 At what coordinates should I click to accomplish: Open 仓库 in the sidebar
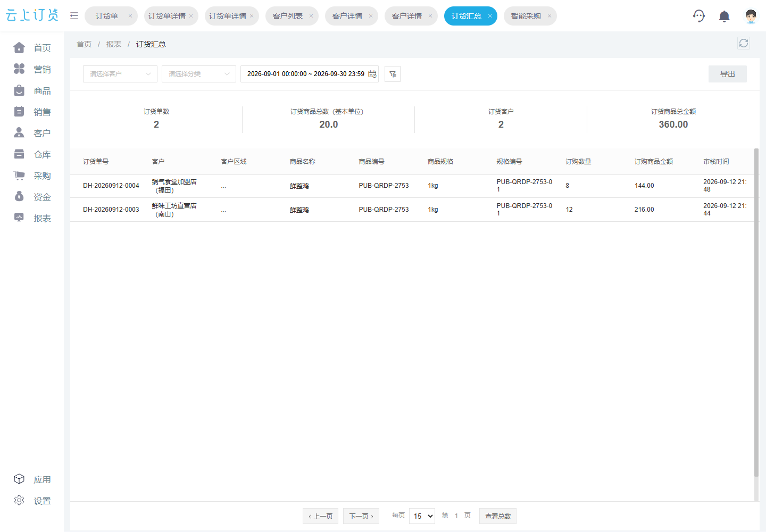coord(32,154)
